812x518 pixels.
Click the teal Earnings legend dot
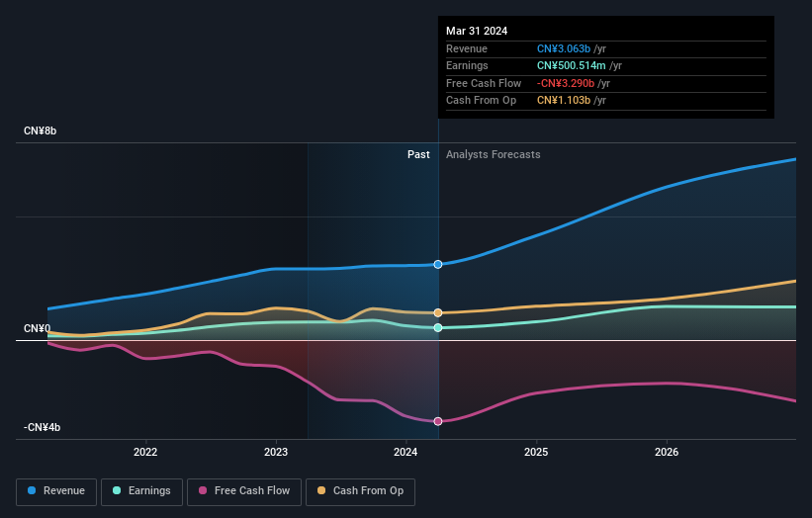[x=117, y=490]
